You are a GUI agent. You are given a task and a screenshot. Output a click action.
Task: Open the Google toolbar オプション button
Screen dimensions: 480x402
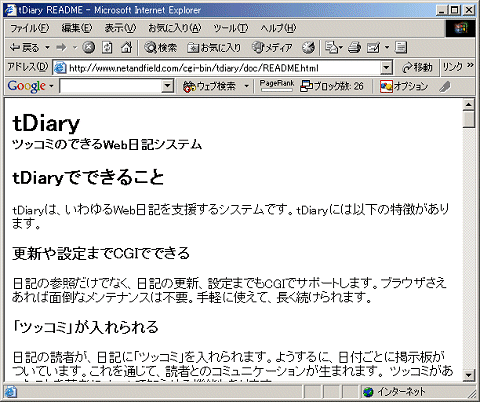click(x=404, y=86)
